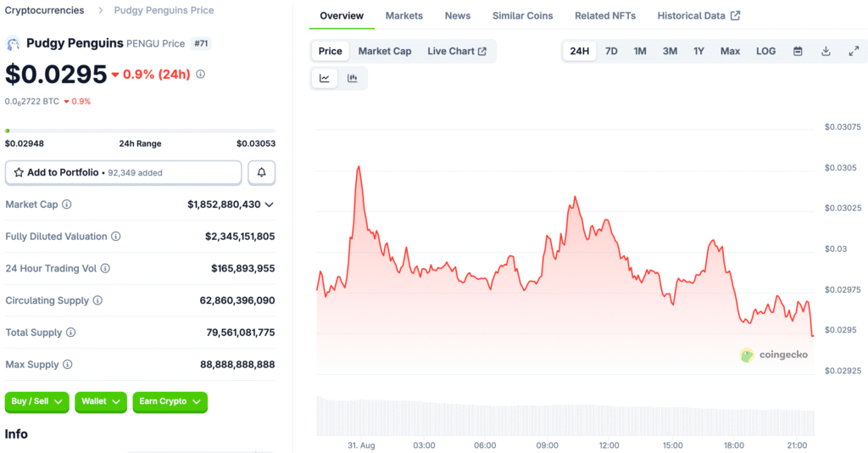Screen dimensions: 868x453
Task: Set chart range to 7D
Action: (611, 51)
